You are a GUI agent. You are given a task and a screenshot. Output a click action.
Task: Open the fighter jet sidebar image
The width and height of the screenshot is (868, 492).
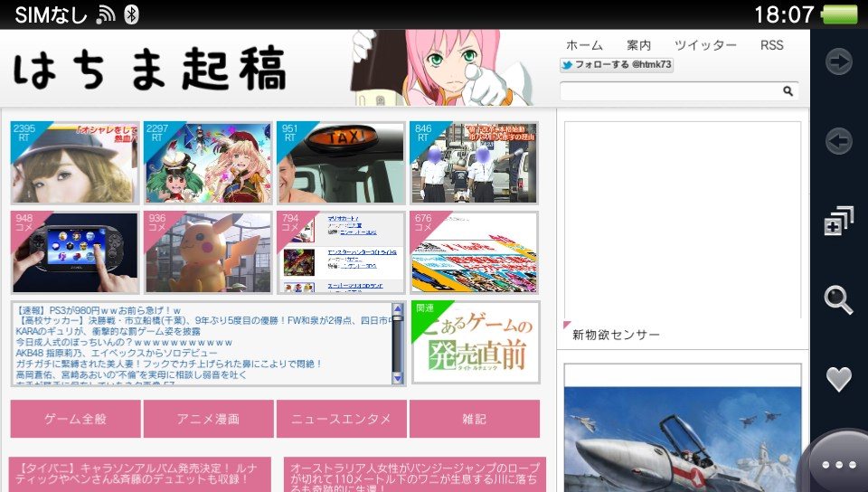[683, 440]
